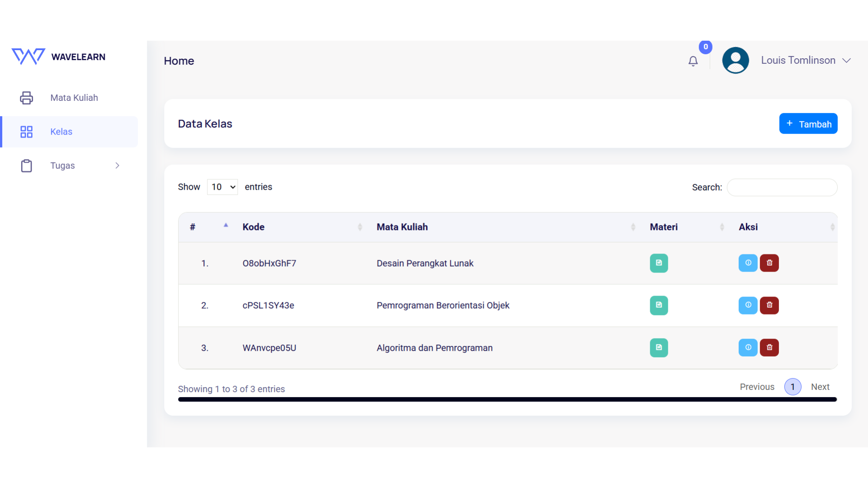Image resolution: width=868 pixels, height=488 pixels.
Task: Click the Louis Tomlinson username
Action: (798, 61)
